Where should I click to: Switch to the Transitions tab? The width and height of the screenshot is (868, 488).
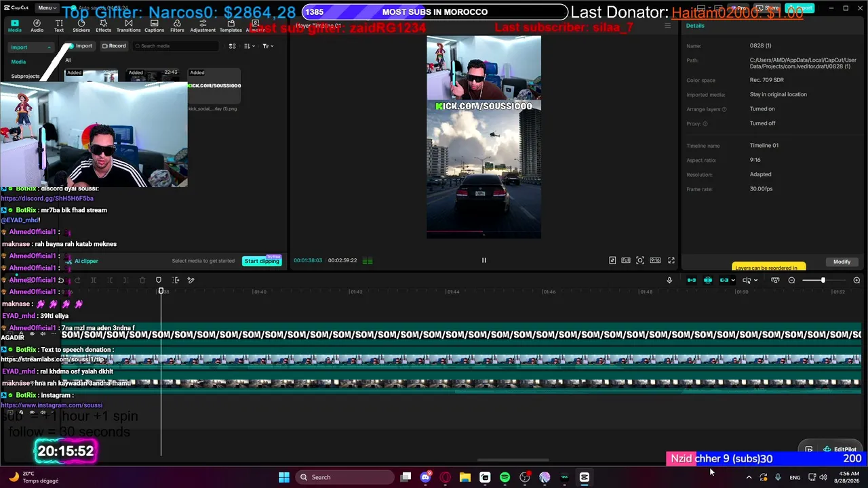[128, 26]
